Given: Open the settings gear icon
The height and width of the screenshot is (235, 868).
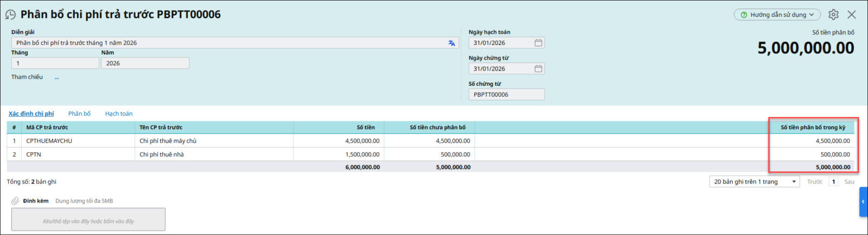Looking at the screenshot, I should tap(833, 15).
